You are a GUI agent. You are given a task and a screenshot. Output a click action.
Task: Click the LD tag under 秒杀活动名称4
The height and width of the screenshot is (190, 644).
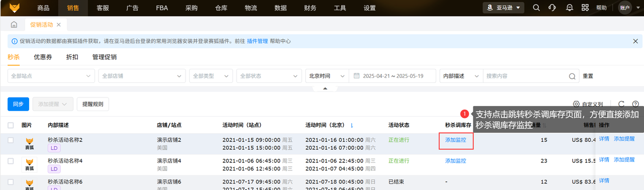[x=54, y=169]
